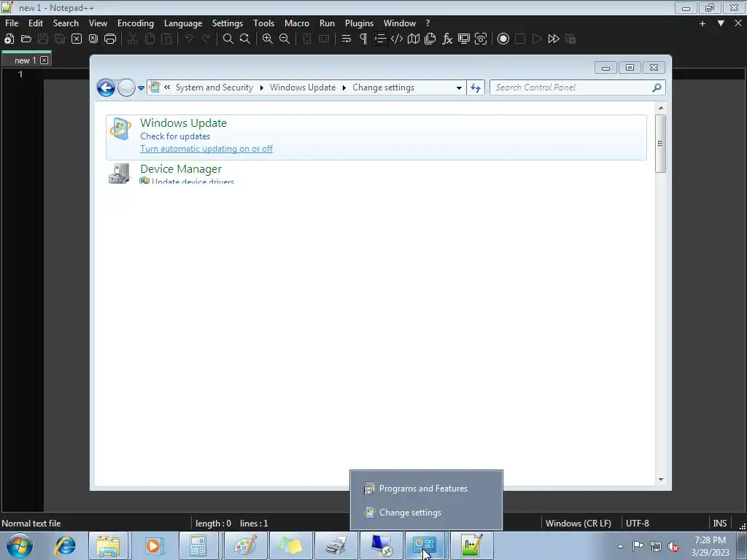747x560 pixels.
Task: Click 'UTF-8' encoding in status bar
Action: tap(638, 524)
